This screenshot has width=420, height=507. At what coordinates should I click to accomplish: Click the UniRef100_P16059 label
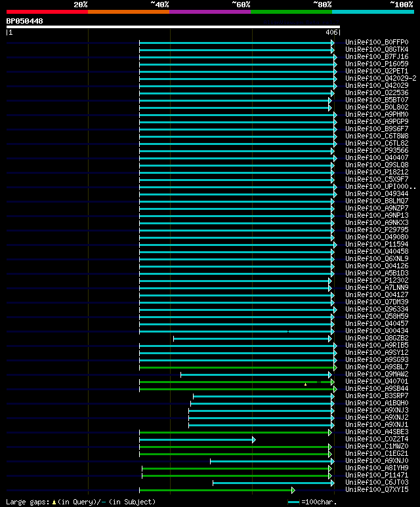point(377,64)
